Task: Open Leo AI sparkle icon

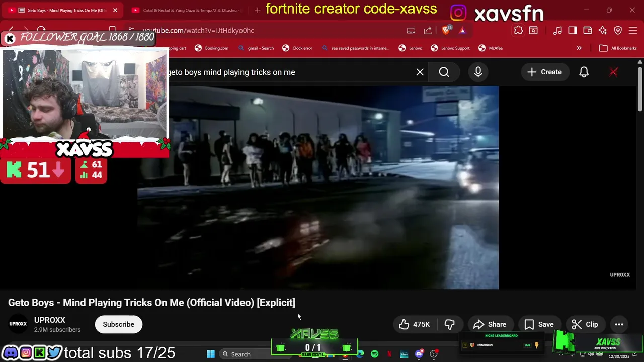Action: [x=603, y=30]
